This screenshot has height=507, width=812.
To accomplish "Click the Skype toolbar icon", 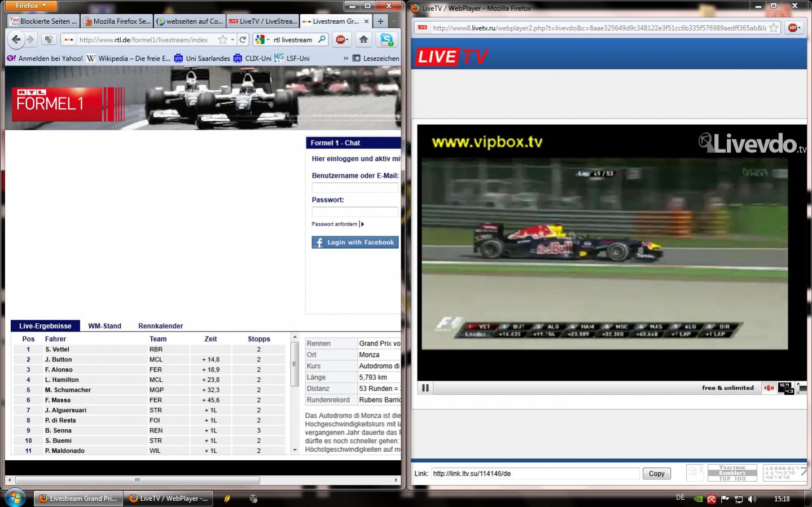I will point(387,39).
